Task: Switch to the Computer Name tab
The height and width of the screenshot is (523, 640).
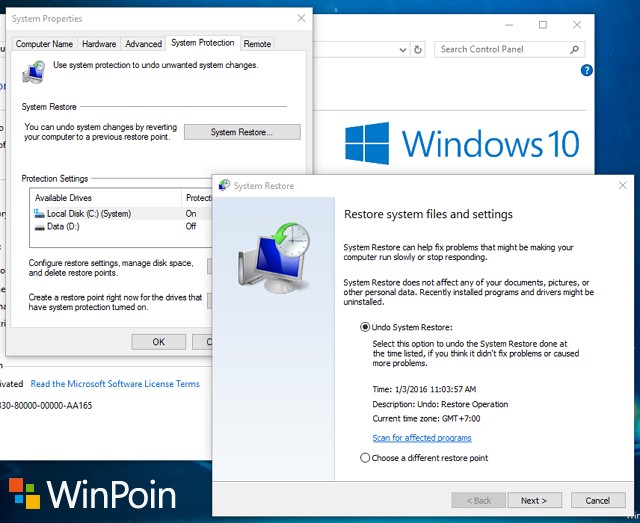Action: pos(44,44)
